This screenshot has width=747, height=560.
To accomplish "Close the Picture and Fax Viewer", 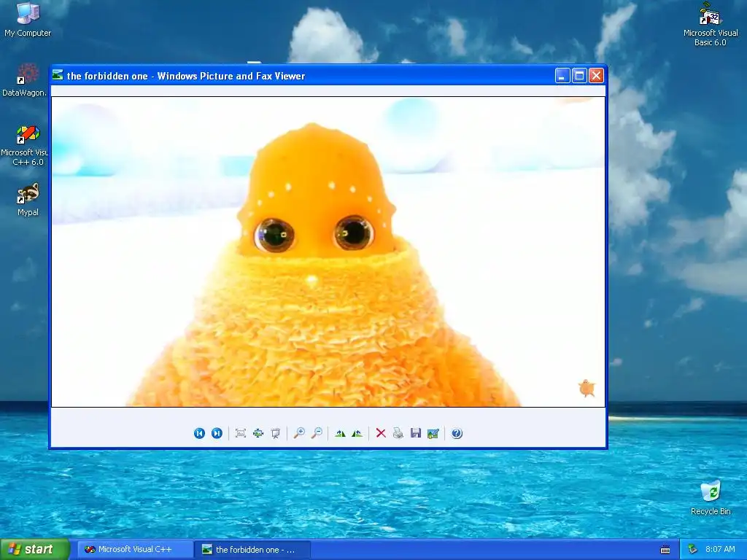I will (x=597, y=76).
